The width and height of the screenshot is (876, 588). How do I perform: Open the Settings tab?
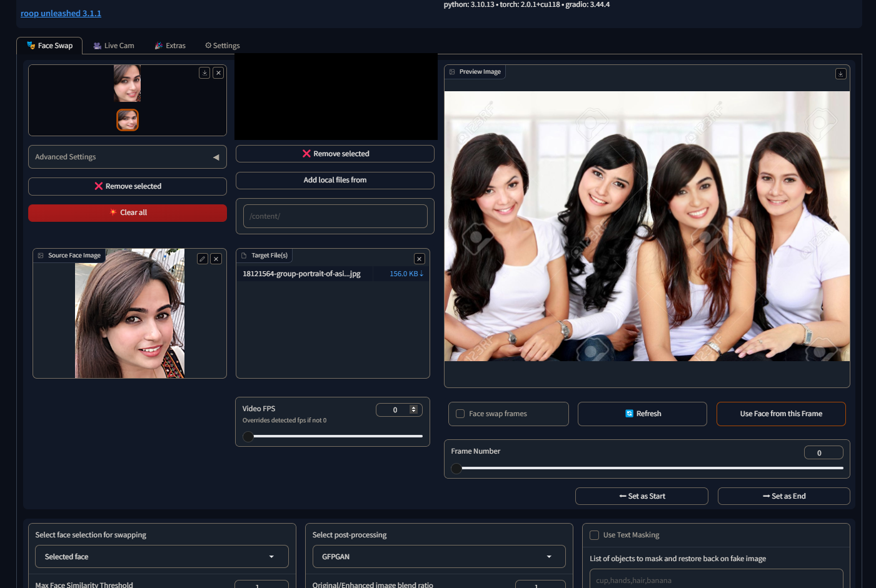tap(222, 45)
